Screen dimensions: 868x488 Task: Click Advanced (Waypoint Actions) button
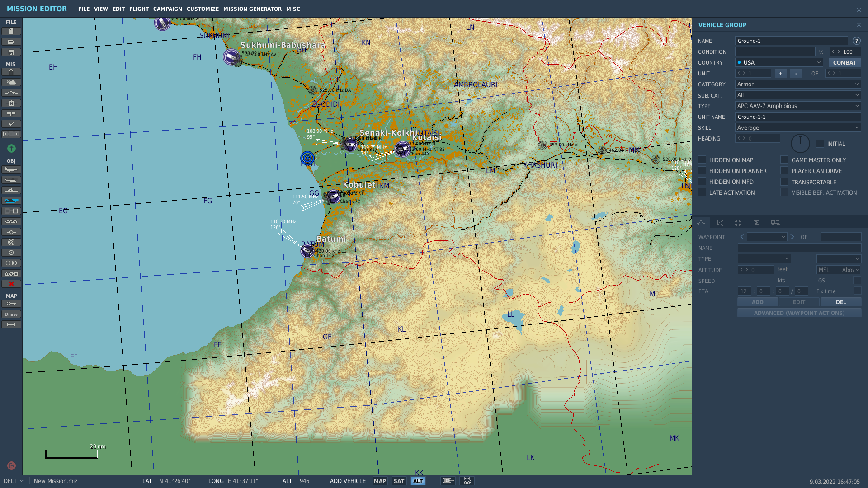(799, 313)
